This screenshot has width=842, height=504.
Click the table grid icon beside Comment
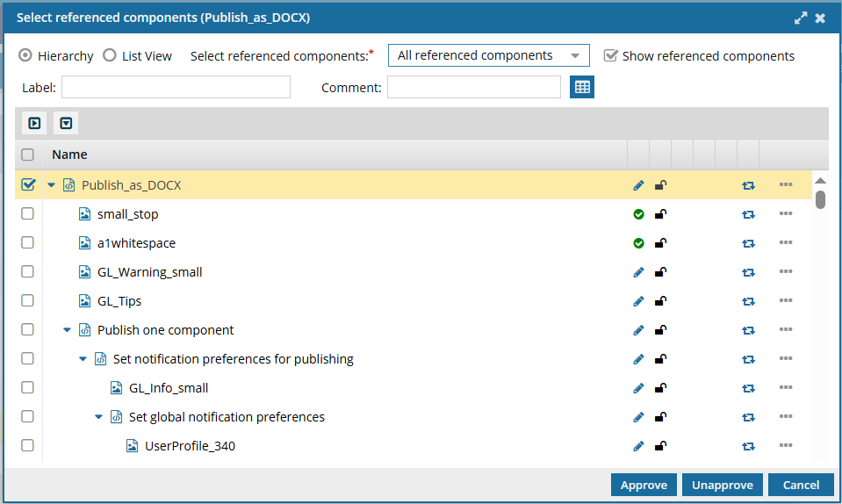click(x=582, y=87)
